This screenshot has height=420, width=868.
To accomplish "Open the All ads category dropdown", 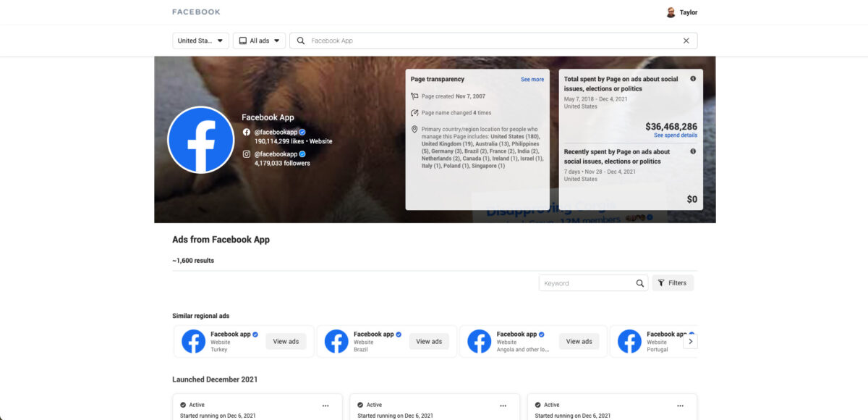I will point(259,41).
